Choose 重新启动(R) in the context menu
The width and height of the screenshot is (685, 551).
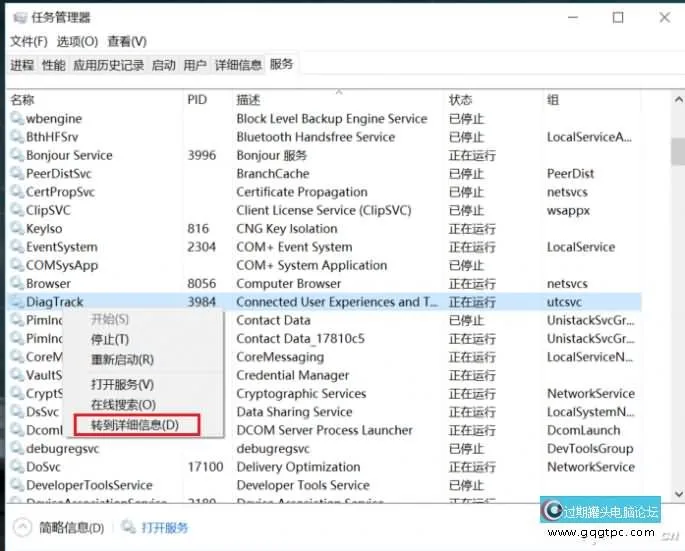pos(122,360)
